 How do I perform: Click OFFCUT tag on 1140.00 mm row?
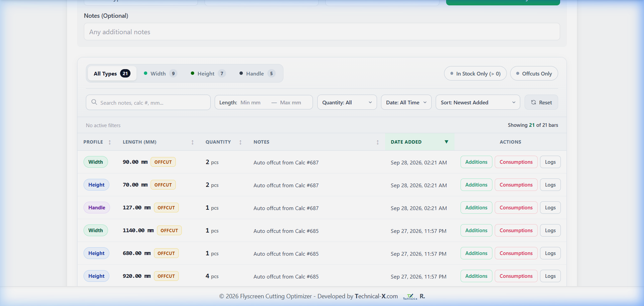(169, 231)
